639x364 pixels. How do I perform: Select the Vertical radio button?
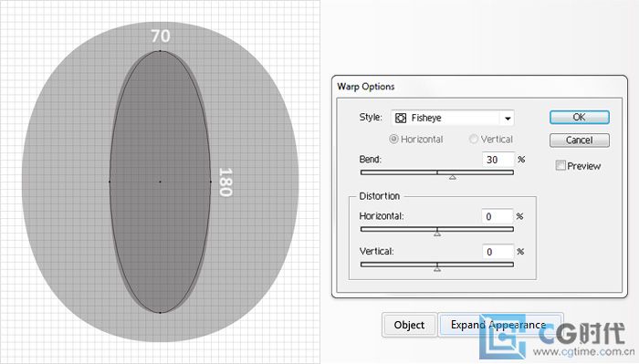[474, 140]
